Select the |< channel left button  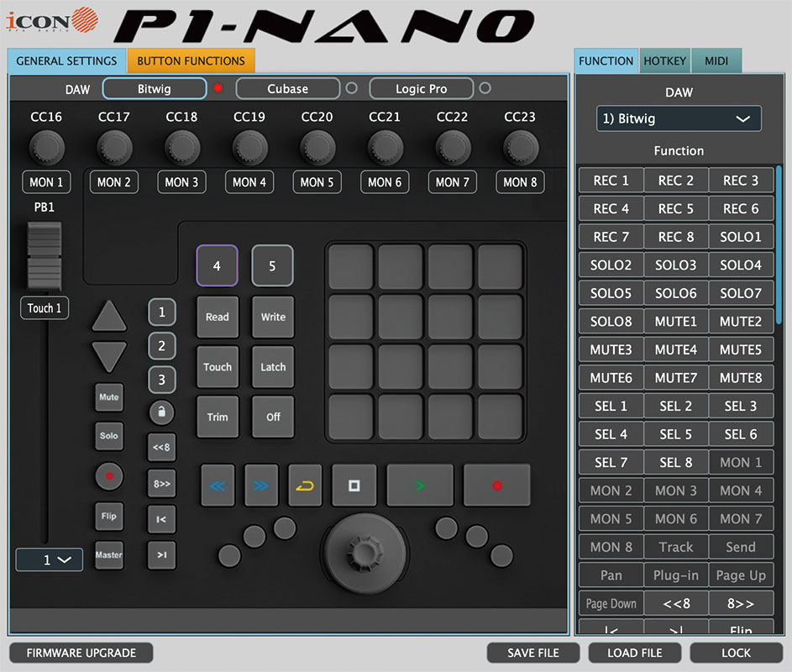click(x=161, y=519)
